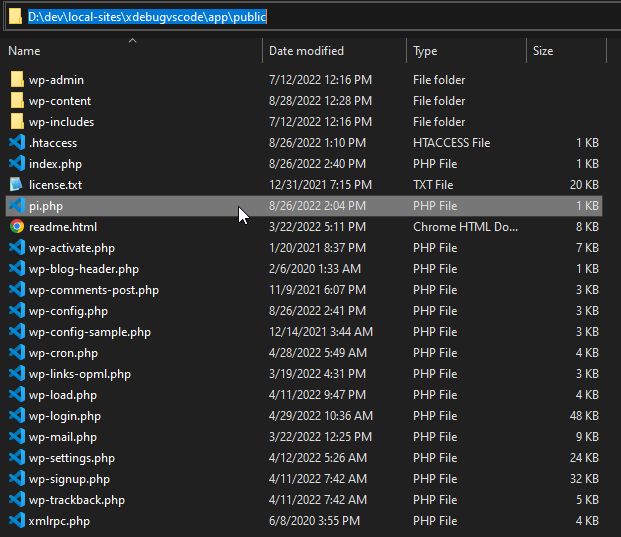Select the .htaccess file name
The width and height of the screenshot is (621, 537).
(x=53, y=143)
